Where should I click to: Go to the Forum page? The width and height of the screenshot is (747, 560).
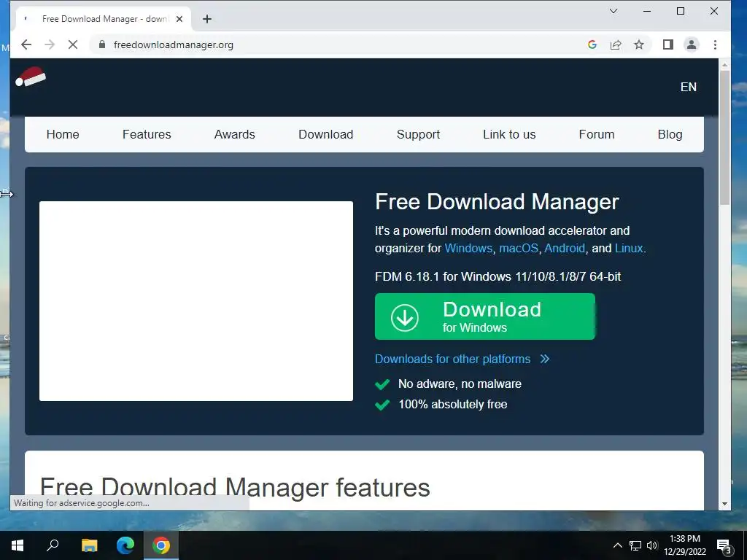(x=597, y=134)
